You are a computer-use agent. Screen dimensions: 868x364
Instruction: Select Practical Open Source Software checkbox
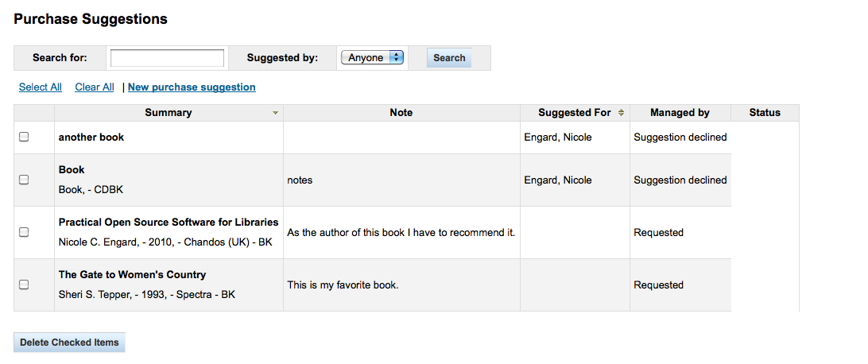click(24, 232)
